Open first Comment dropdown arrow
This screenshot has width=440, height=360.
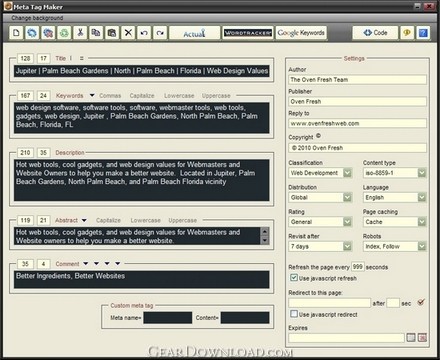pyautogui.click(x=86, y=263)
